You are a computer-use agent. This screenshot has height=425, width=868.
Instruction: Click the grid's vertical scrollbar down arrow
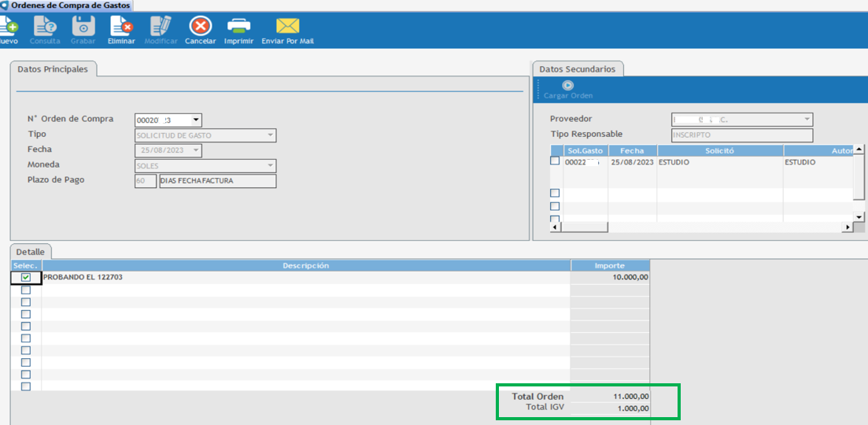859,217
